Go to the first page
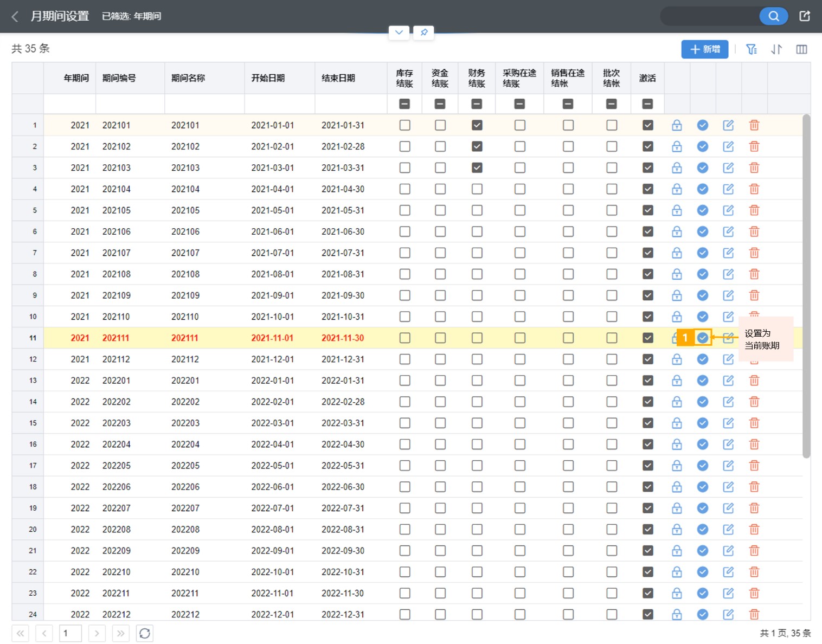822x644 pixels. [x=21, y=633]
